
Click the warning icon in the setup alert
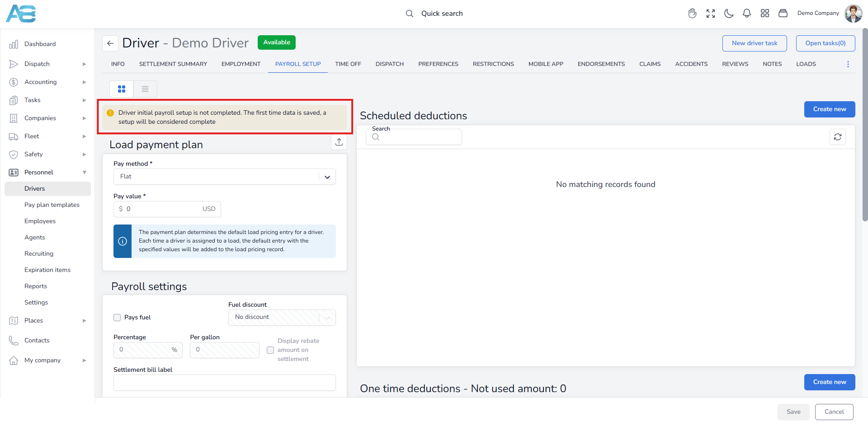(x=110, y=113)
